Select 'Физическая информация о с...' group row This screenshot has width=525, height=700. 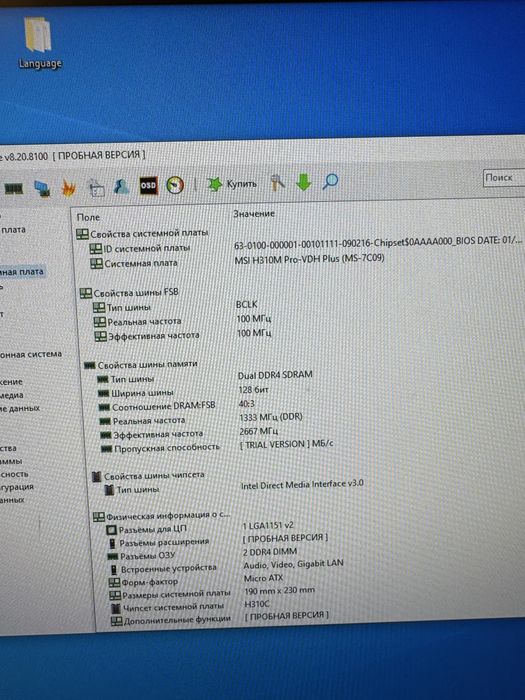pyautogui.click(x=162, y=516)
